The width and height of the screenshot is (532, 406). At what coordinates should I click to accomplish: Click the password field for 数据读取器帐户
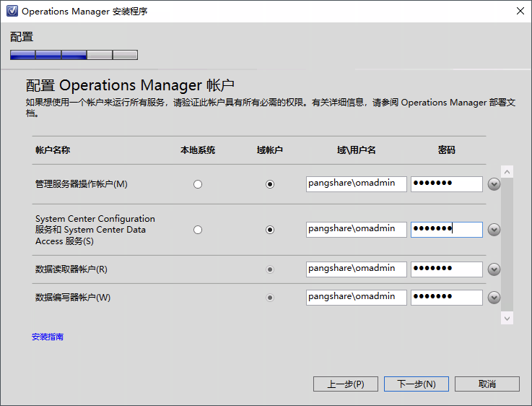pyautogui.click(x=447, y=269)
